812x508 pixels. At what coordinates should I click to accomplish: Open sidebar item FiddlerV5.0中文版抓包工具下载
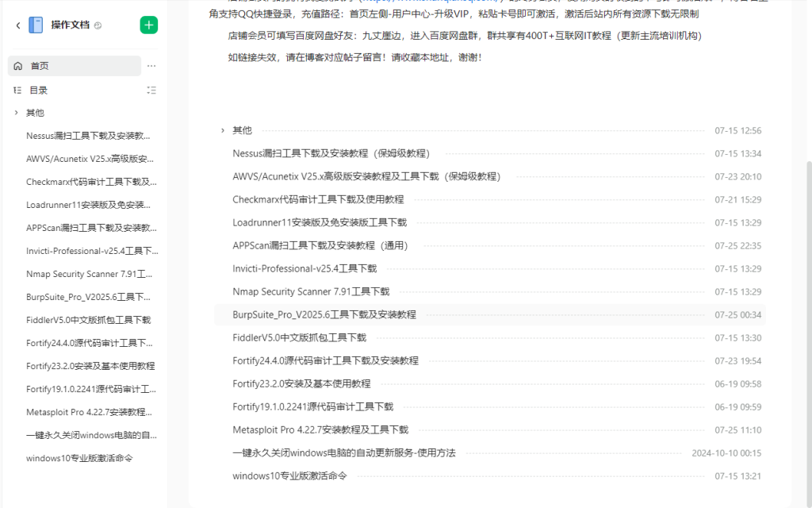89,320
